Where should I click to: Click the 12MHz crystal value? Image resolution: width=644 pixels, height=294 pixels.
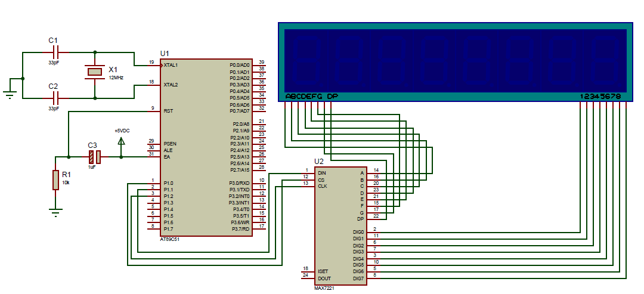click(116, 77)
